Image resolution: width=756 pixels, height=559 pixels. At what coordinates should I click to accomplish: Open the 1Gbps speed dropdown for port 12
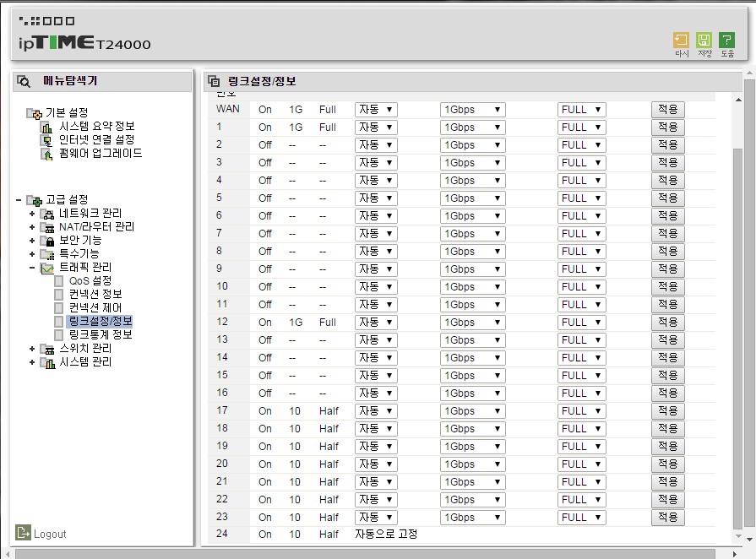[472, 323]
